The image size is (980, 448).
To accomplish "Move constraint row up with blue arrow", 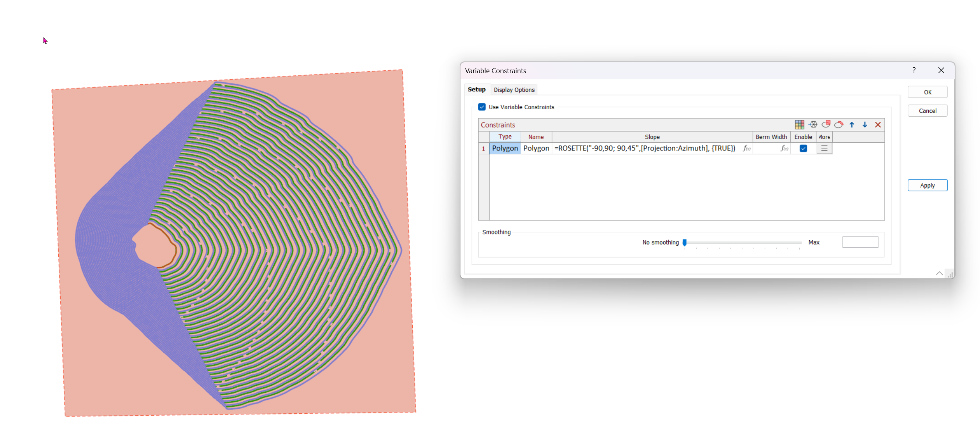I will (852, 124).
